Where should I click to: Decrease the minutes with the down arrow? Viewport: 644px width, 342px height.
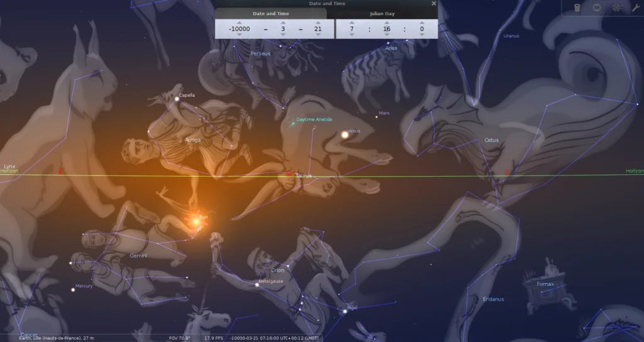(x=387, y=35)
